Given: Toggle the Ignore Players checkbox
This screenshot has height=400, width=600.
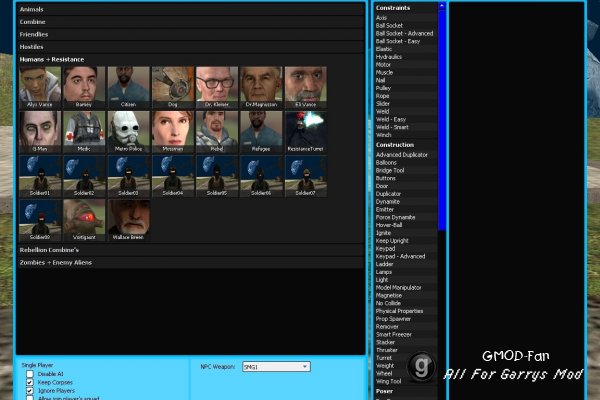Looking at the screenshot, I should coord(30,391).
